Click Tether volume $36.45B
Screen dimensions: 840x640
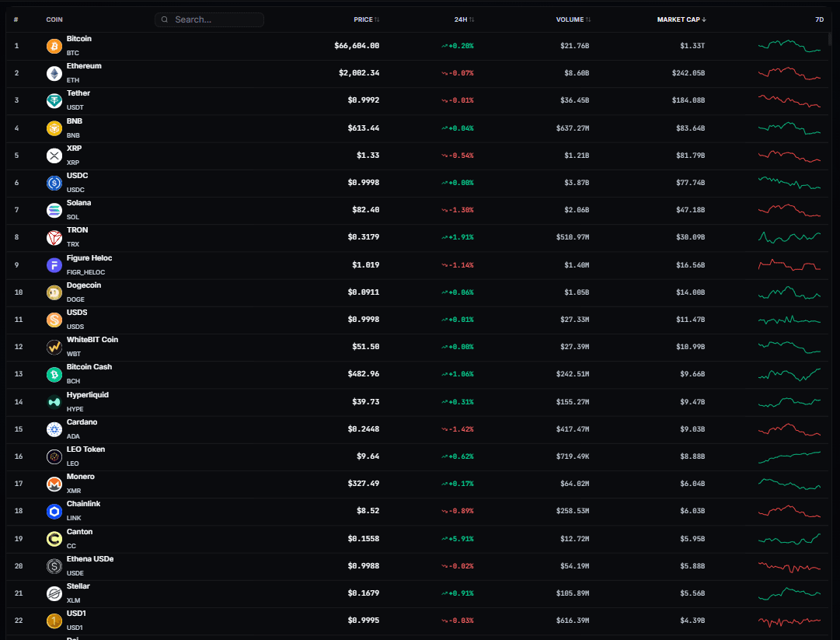point(574,101)
